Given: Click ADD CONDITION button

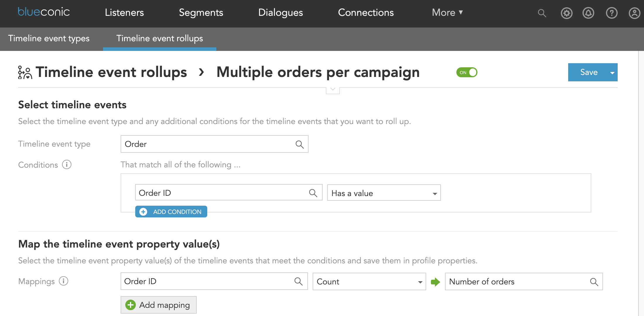Looking at the screenshot, I should click(x=172, y=212).
